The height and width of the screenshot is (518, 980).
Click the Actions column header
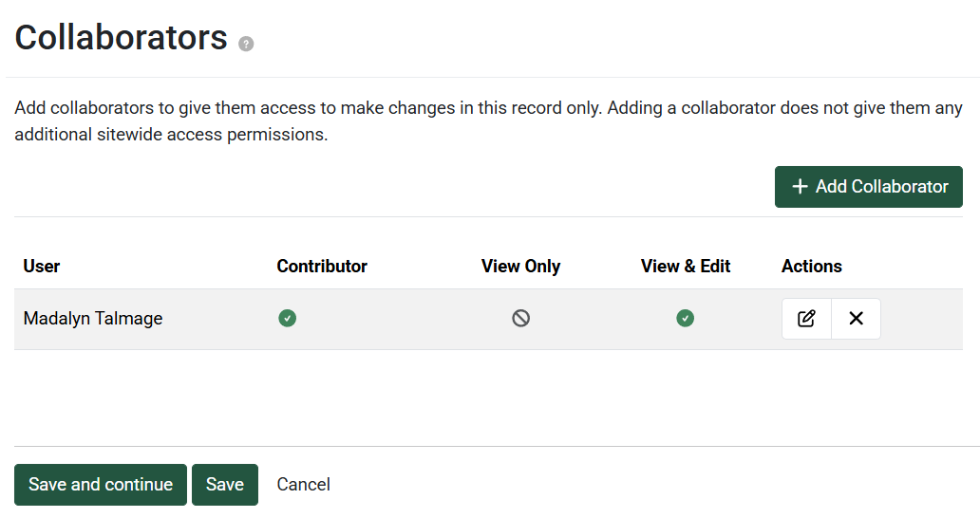[x=811, y=267]
